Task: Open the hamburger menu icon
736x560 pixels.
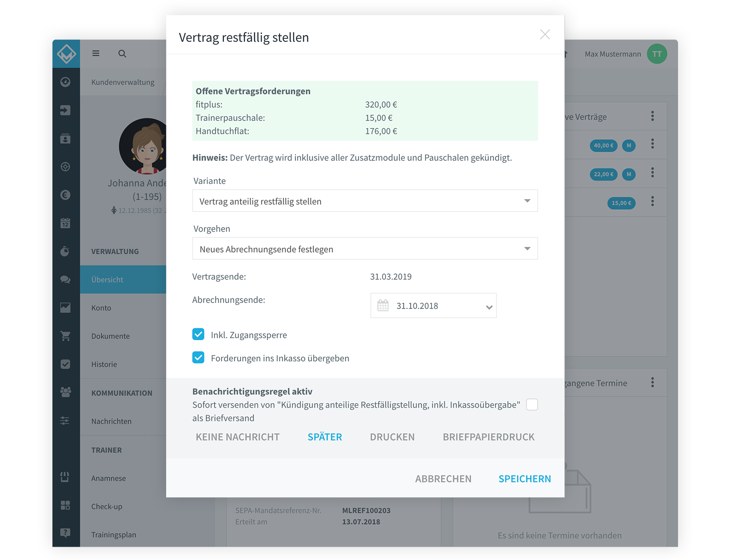Action: (x=96, y=53)
